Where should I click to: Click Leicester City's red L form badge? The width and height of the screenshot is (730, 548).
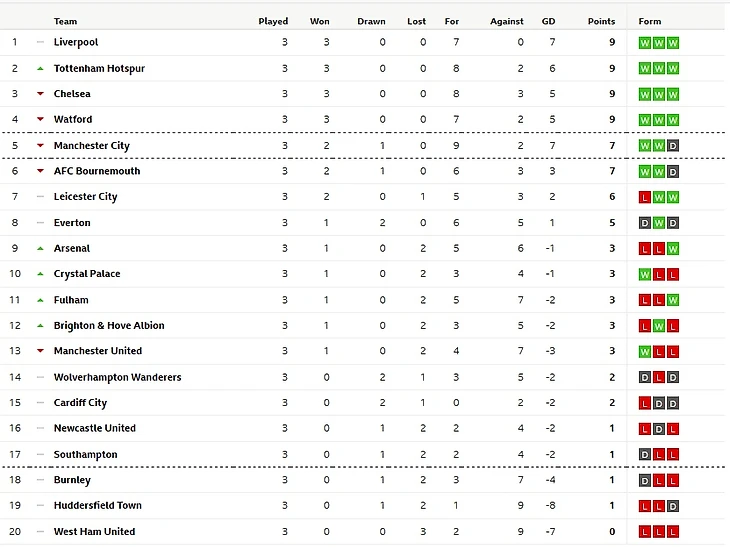point(645,197)
